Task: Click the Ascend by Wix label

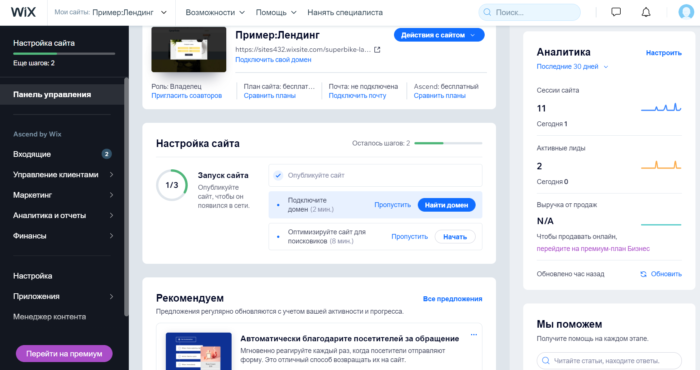Action: tap(37, 134)
